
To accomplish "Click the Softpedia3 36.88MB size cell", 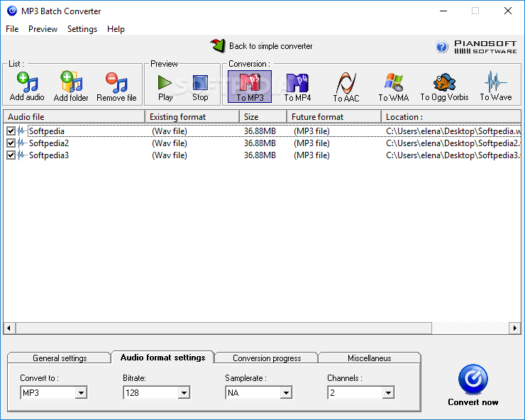I will (x=260, y=155).
